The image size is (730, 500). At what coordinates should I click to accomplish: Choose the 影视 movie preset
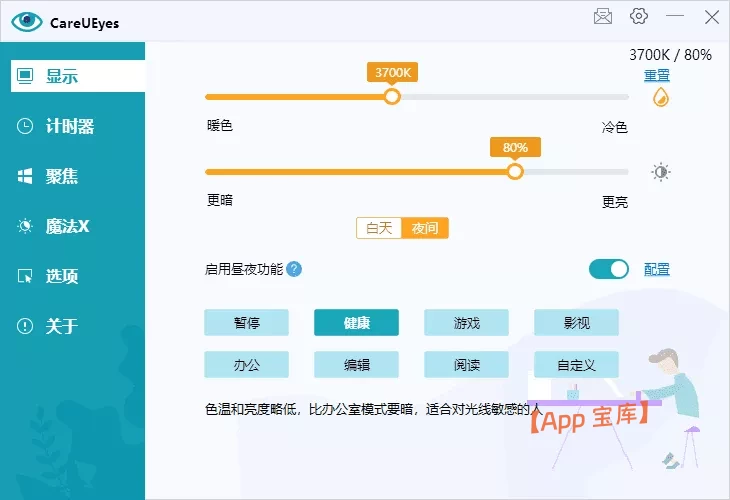(576, 323)
